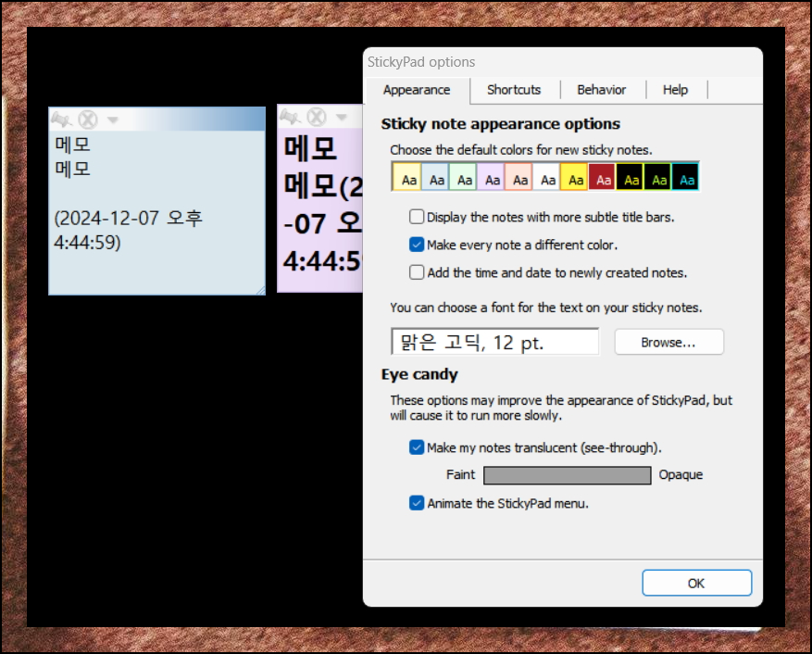Select the peach note color swatch
This screenshot has height=654, width=812.
pyautogui.click(x=518, y=177)
